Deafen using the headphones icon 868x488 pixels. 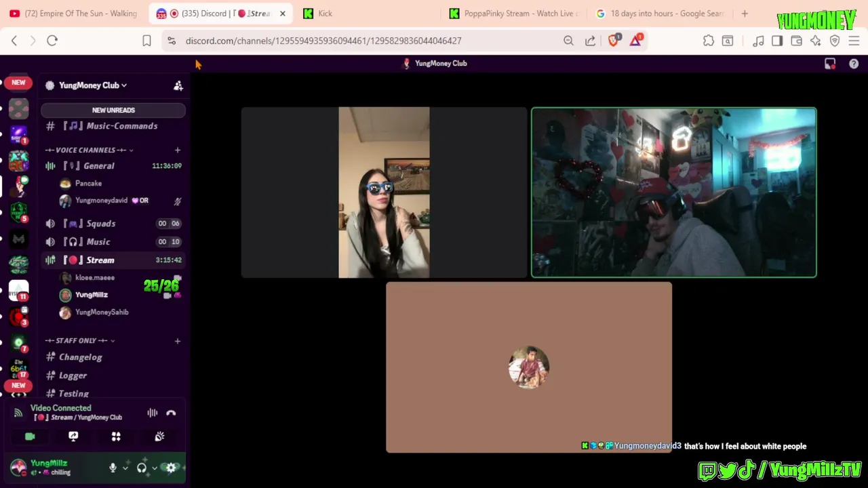[x=142, y=468]
